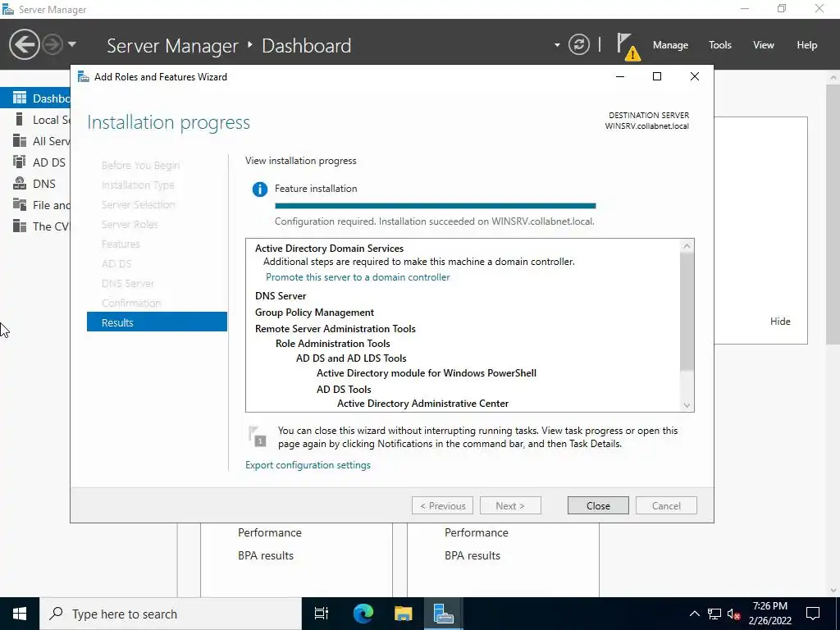Image resolution: width=840 pixels, height=630 pixels.
Task: Click left tile BPA results in dashboard
Action: (x=266, y=555)
